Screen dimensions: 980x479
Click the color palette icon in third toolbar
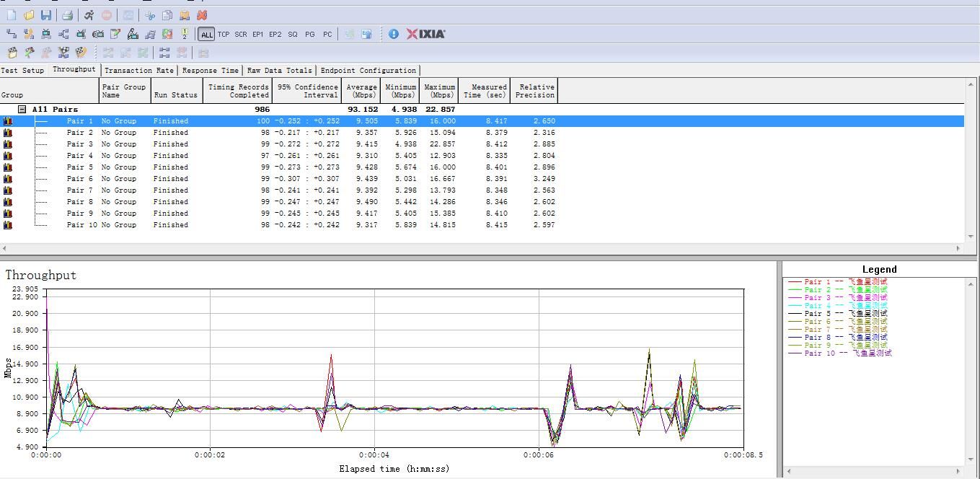pyautogui.click(x=81, y=53)
